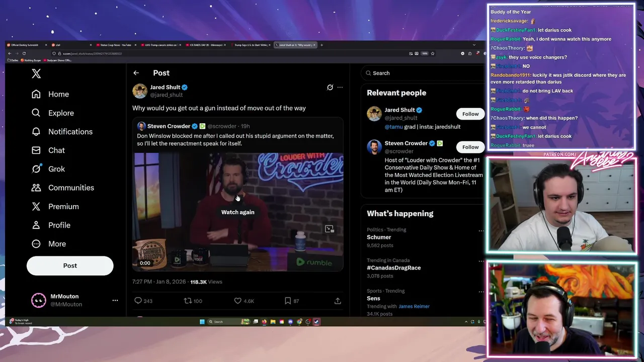Click the Grok explain icon on the post
This screenshot has height=362, width=644.
330,87
